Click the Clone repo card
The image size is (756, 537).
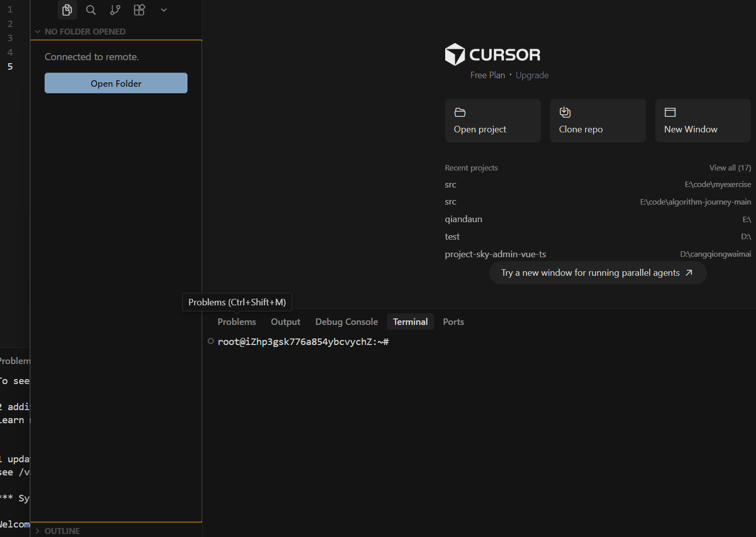point(598,120)
